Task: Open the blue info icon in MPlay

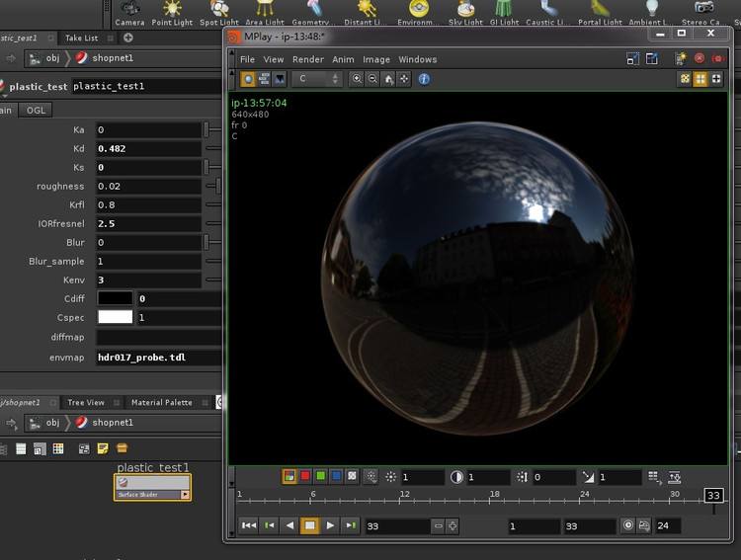Action: coord(424,79)
